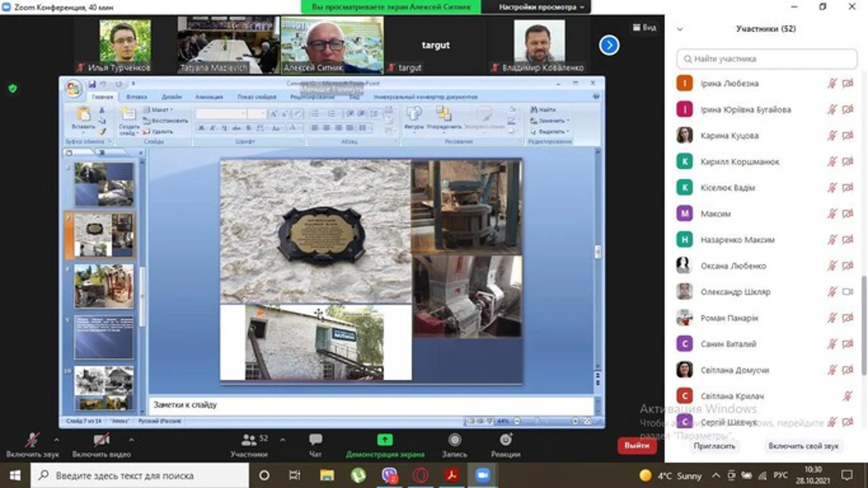Open the Настройки просмотра dropdown

[x=541, y=7]
